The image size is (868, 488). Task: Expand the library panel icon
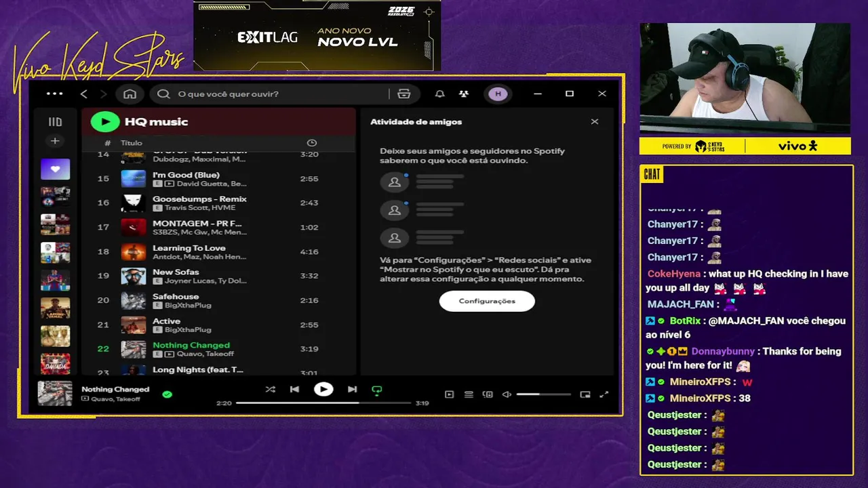[x=55, y=122]
